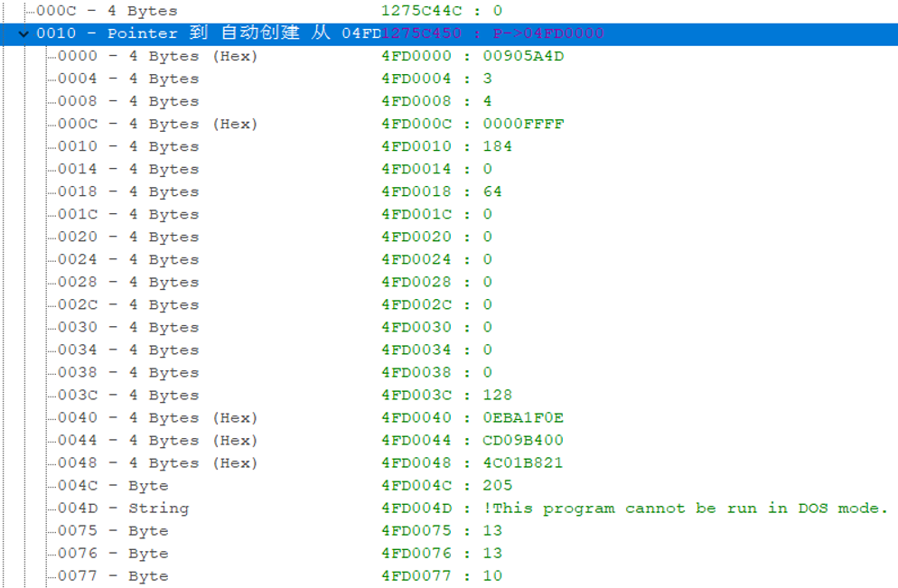This screenshot has width=898, height=588.
Task: Select the 003C 4 Bytes entry
Action: point(127,396)
